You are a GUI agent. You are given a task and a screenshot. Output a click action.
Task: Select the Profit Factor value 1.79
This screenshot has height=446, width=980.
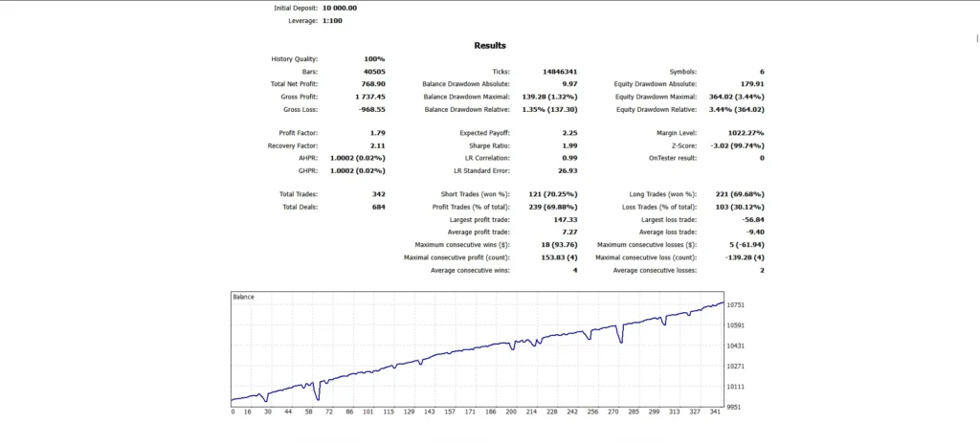(377, 133)
